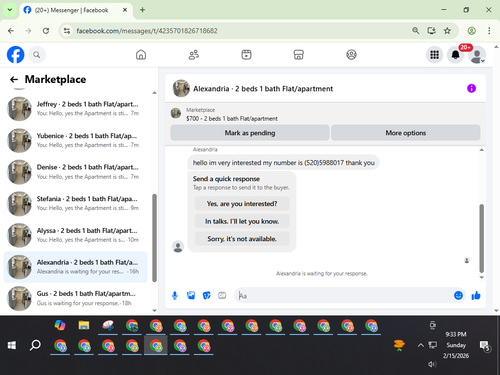Click up arrow of chat messages scrollbar
This screenshot has height=375, width=500.
click(481, 150)
